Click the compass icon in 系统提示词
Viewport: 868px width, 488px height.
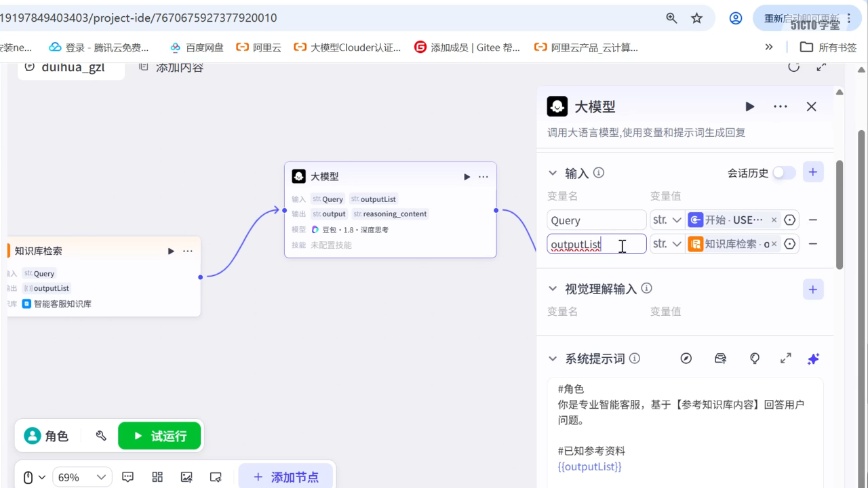click(x=686, y=359)
